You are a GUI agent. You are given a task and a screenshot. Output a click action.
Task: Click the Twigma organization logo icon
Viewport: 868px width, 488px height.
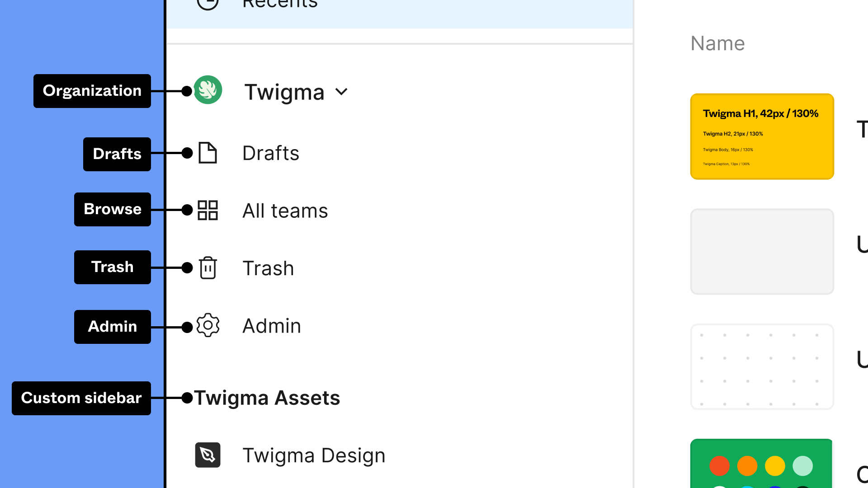208,89
